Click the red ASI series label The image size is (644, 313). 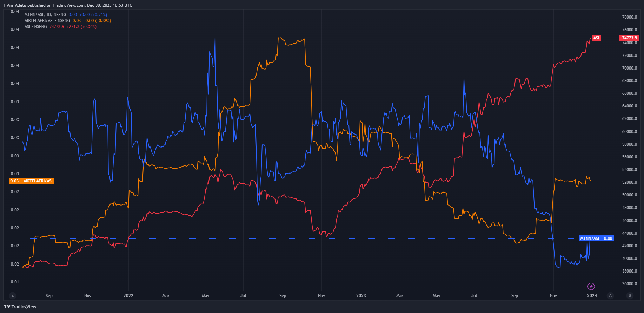coord(596,38)
